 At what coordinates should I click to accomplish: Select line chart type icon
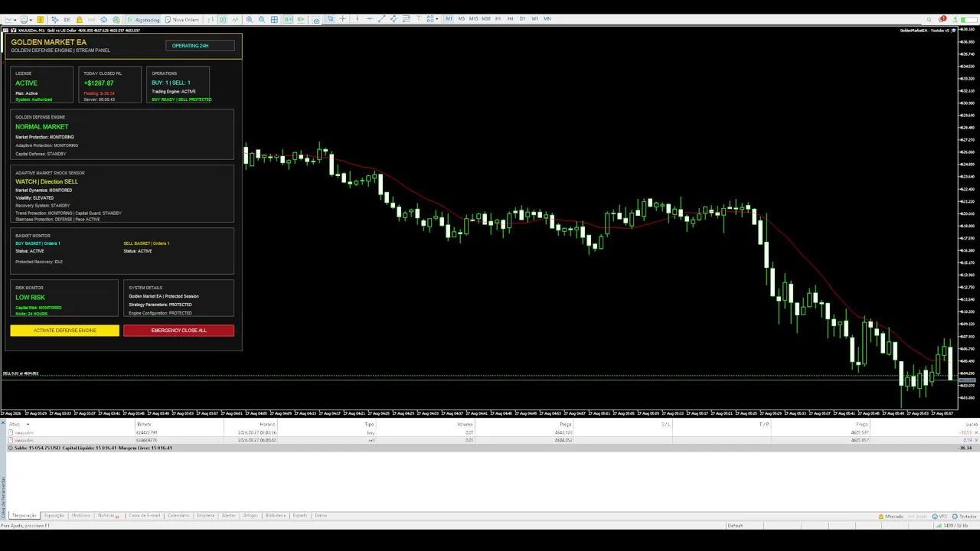(235, 20)
